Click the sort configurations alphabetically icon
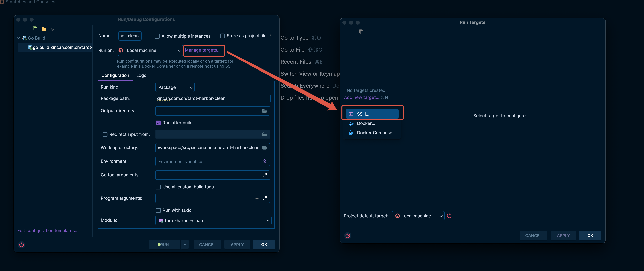The image size is (644, 271). click(53, 29)
